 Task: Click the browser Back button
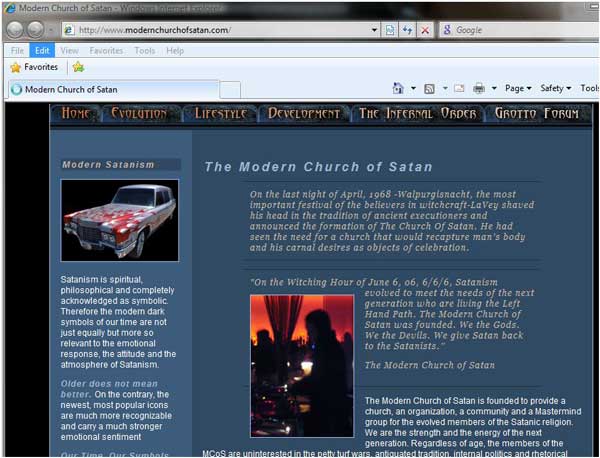18,30
